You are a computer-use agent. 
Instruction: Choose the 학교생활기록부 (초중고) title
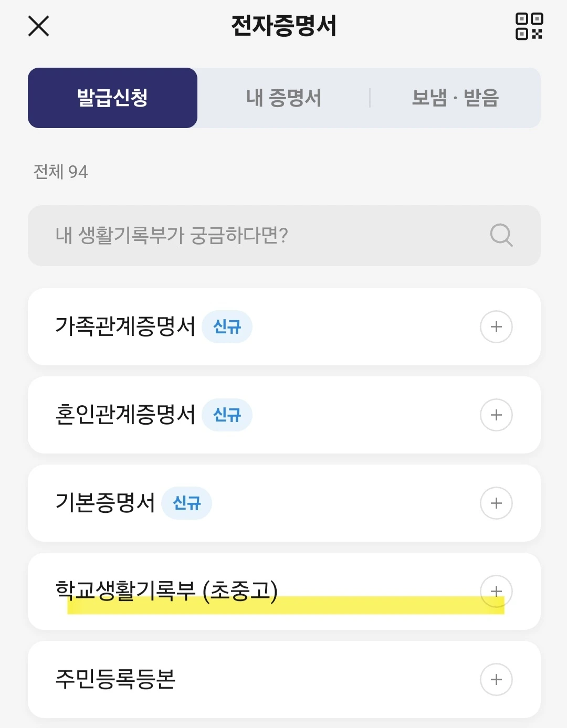point(166,590)
